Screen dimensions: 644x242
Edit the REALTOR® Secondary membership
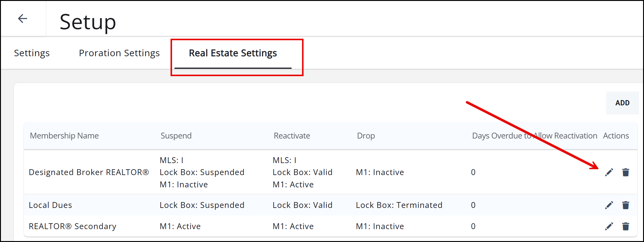609,226
